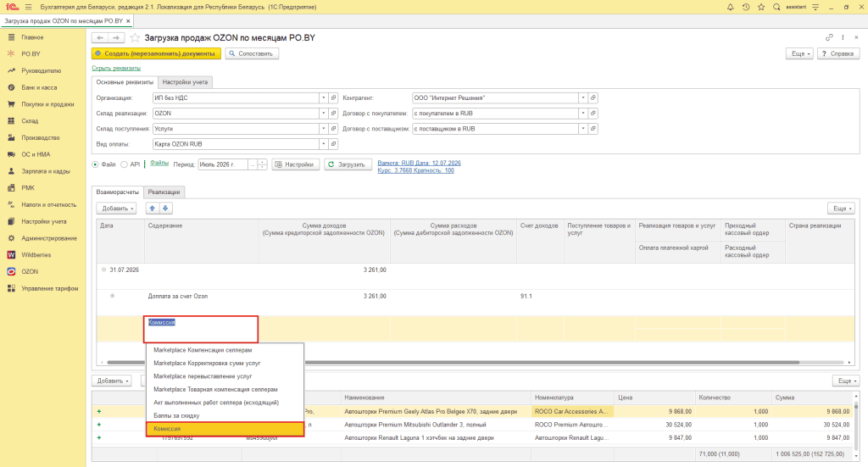Screen dimensions: 868x467
Task: Open Вид оплаты dropdown list
Action: pyautogui.click(x=323, y=144)
